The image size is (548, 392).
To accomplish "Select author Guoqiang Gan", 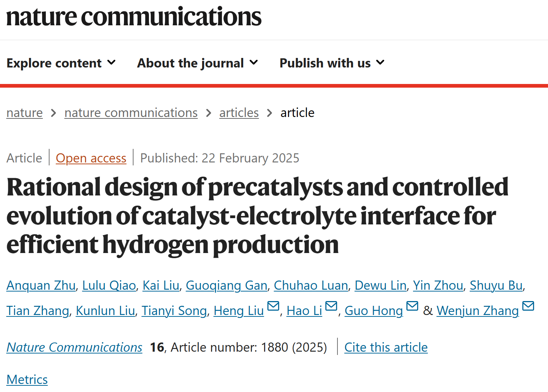I will (226, 285).
